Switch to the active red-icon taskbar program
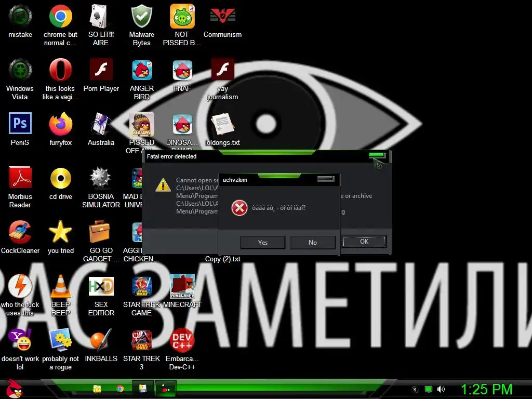 [165, 389]
